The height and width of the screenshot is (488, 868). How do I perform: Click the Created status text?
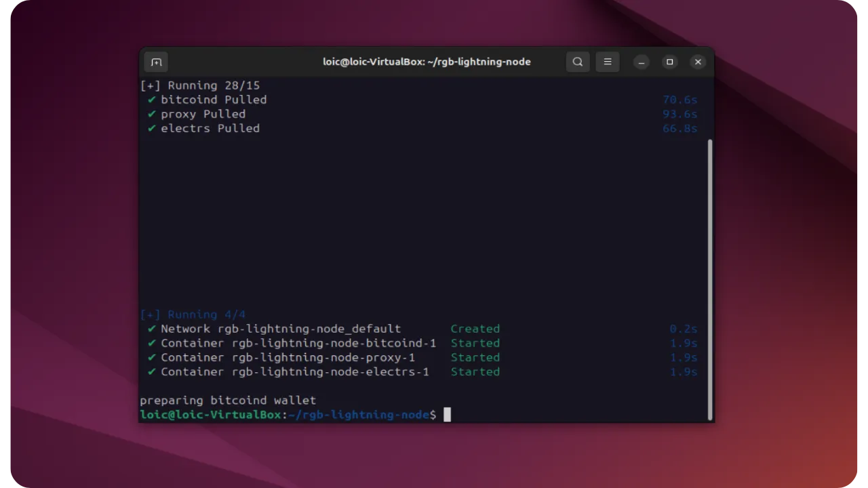click(475, 329)
